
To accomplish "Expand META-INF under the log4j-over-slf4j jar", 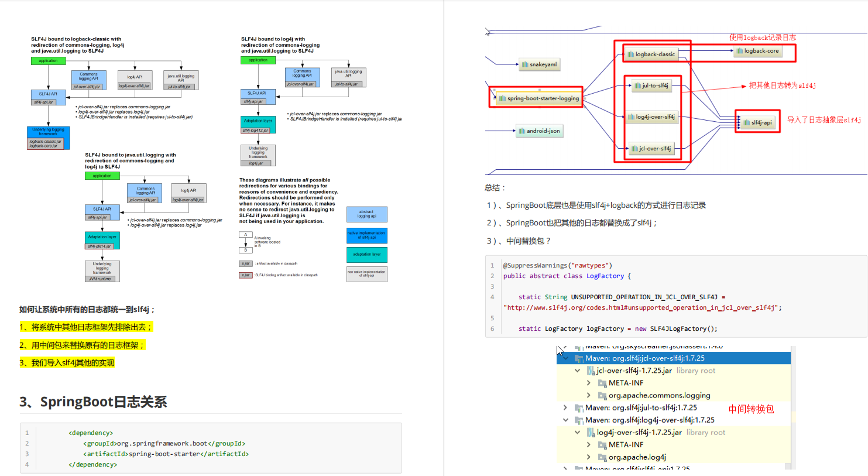I will pyautogui.click(x=589, y=445).
